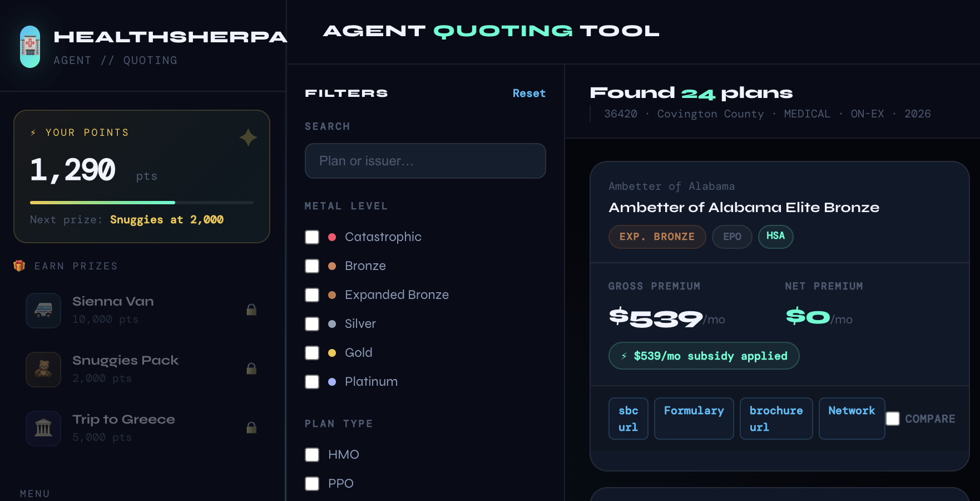This screenshot has width=980, height=501.
Task: Tick the Compare checkbox for Ambetter plan
Action: tap(893, 419)
